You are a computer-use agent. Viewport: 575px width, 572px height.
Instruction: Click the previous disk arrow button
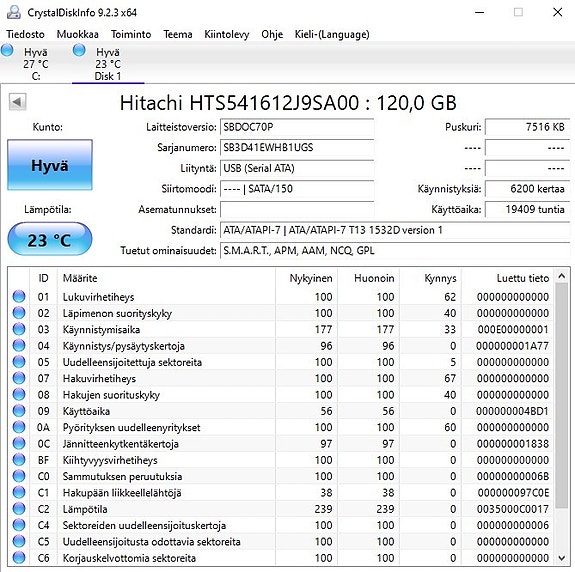(17, 102)
